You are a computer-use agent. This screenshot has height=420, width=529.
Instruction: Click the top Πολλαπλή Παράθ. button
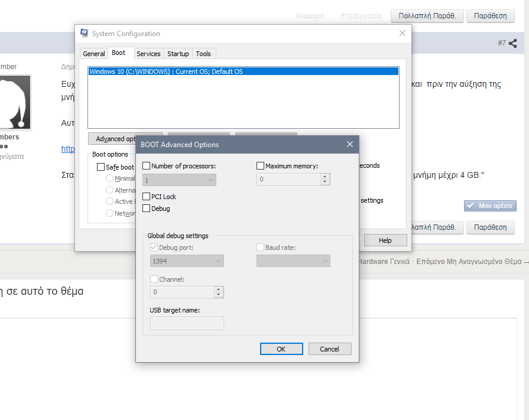click(427, 16)
